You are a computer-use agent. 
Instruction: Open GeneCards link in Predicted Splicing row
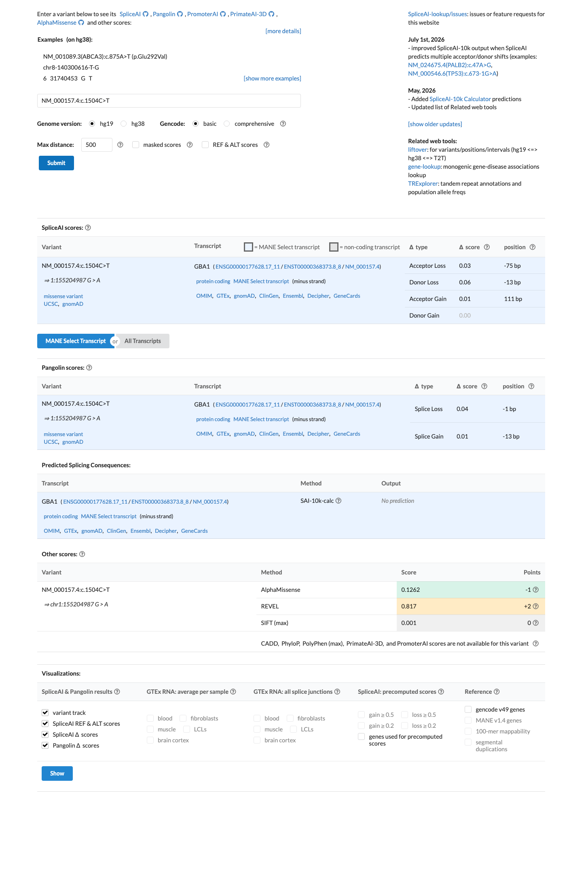[x=194, y=531]
